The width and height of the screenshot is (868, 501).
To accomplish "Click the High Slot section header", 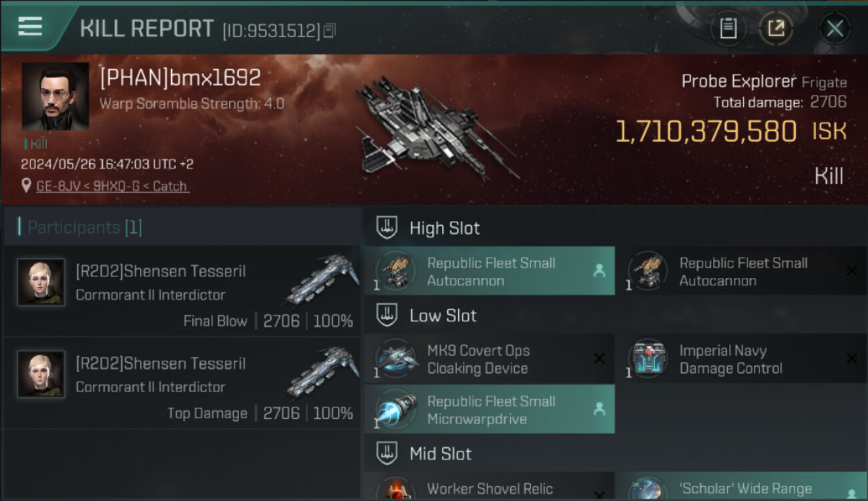I will click(x=444, y=228).
